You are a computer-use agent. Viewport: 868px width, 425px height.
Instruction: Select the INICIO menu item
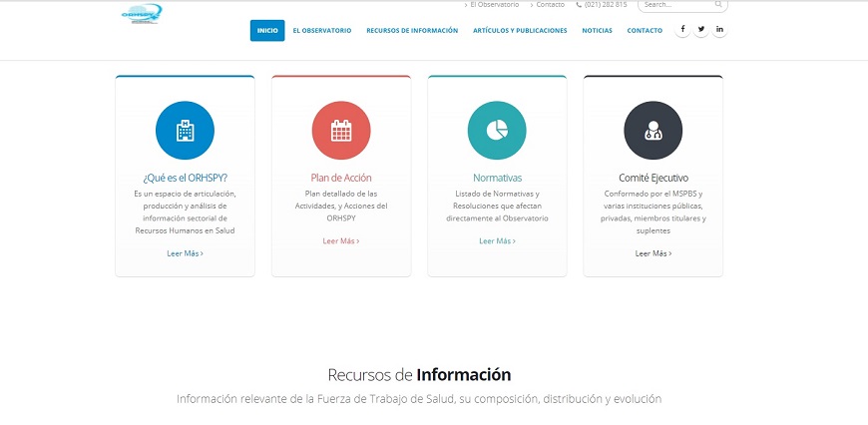[x=267, y=31]
